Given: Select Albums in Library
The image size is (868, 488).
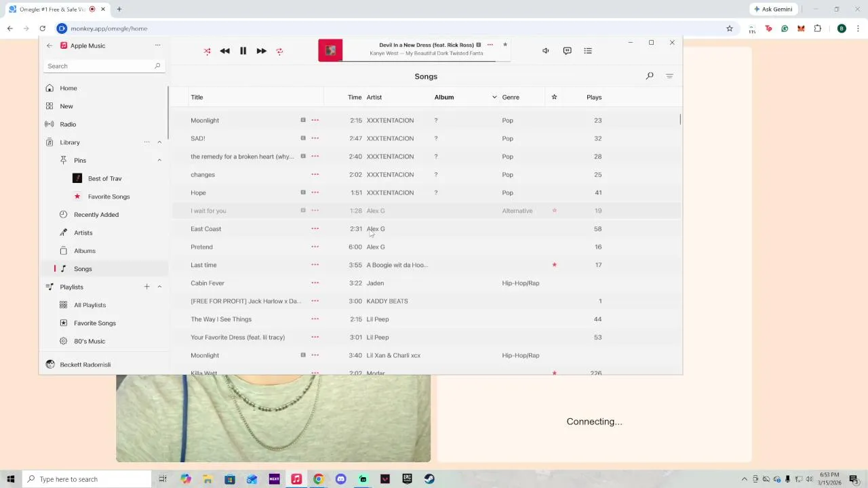Looking at the screenshot, I should (84, 251).
